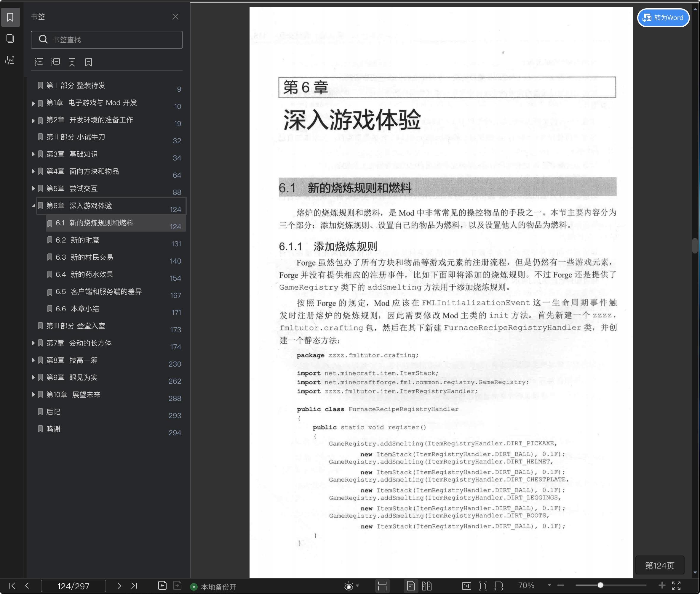Click scroll up arrow on document scrollbar
This screenshot has height=594, width=700.
tap(695, 9)
